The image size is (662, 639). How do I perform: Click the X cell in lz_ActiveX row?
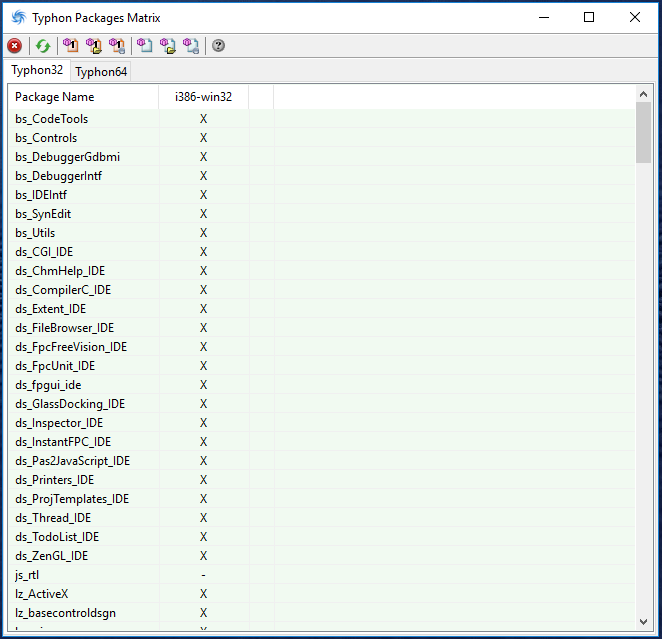[203, 594]
